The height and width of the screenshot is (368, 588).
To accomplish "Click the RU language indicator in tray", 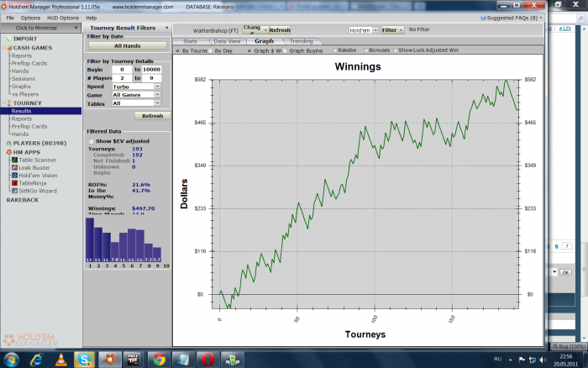I will pos(497,360).
